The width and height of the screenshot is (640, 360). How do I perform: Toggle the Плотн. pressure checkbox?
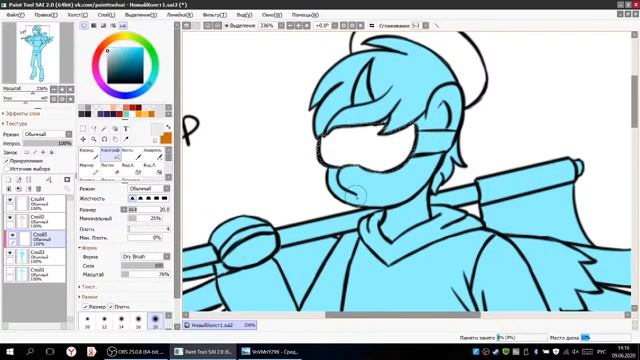pos(111,307)
